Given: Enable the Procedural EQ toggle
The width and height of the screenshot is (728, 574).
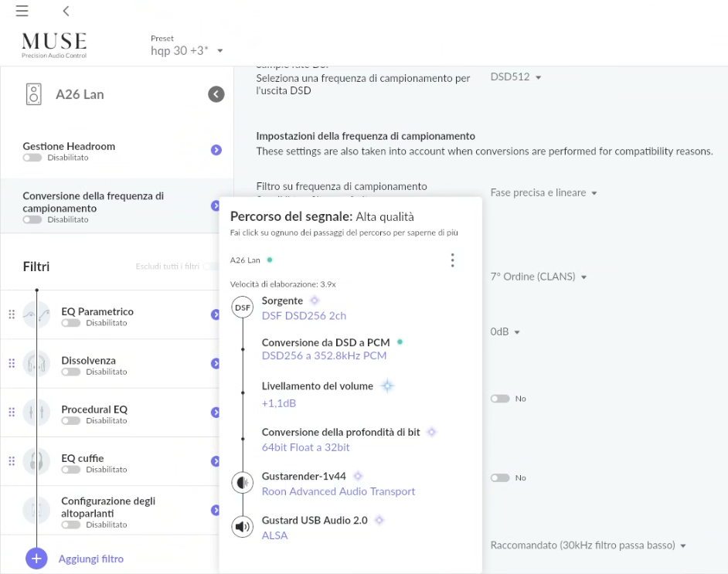Looking at the screenshot, I should click(x=71, y=421).
